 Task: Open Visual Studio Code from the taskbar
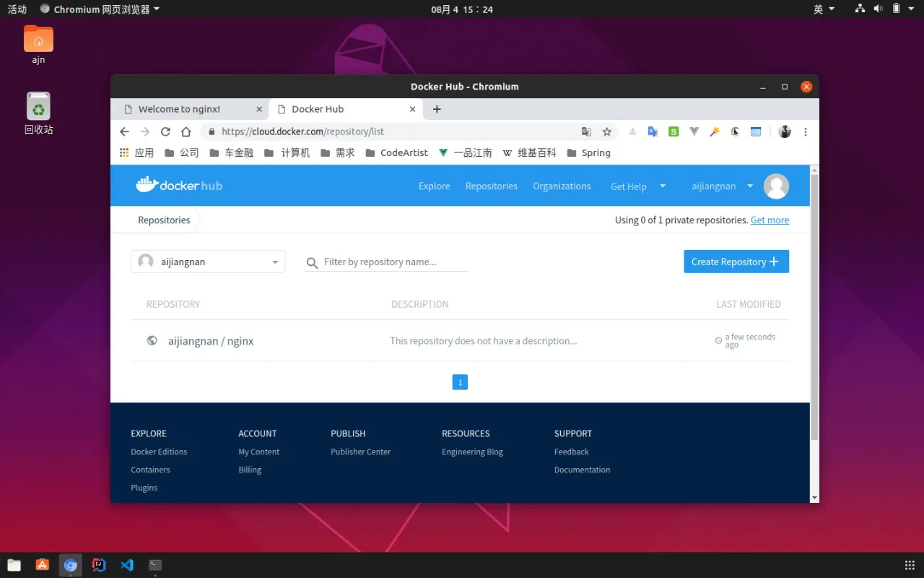pyautogui.click(x=127, y=565)
